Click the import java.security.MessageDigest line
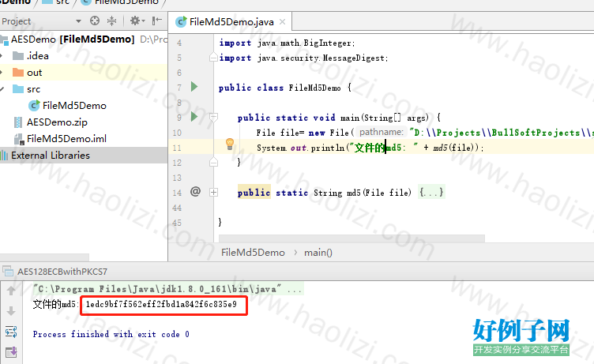This screenshot has width=594, height=364. coord(303,58)
